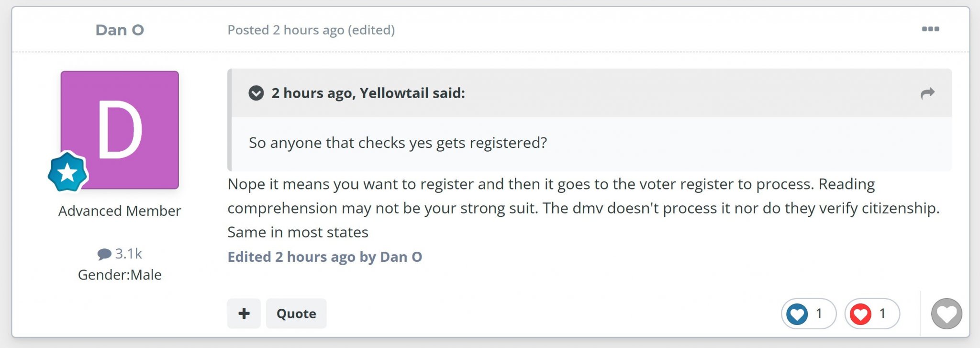
Task: Collapse Yellowtail's quote with chevron
Action: coord(256,93)
